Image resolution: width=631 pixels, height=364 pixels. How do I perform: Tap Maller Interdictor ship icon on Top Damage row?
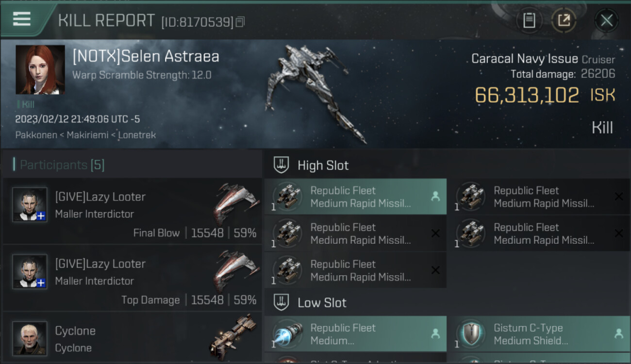pyautogui.click(x=235, y=271)
